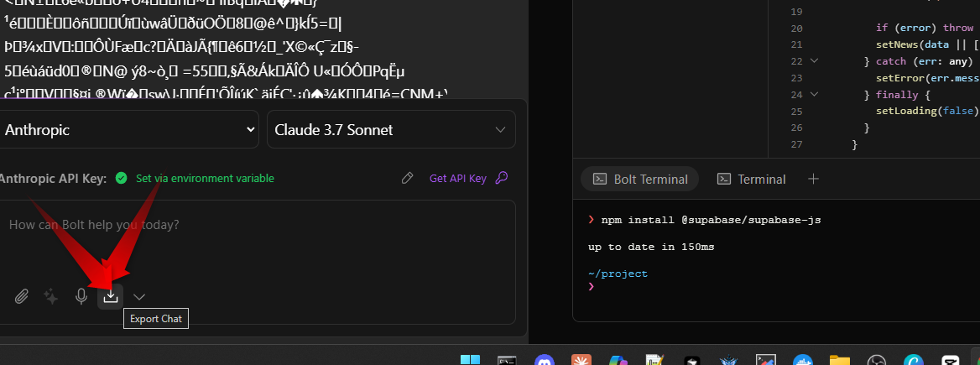Switch to the Terminal tab
Viewport: 980px width, 365px height.
point(751,179)
